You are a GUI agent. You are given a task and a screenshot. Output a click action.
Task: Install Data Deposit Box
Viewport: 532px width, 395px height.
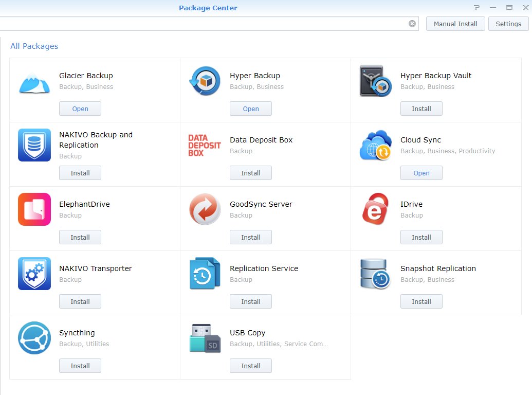[x=251, y=173]
